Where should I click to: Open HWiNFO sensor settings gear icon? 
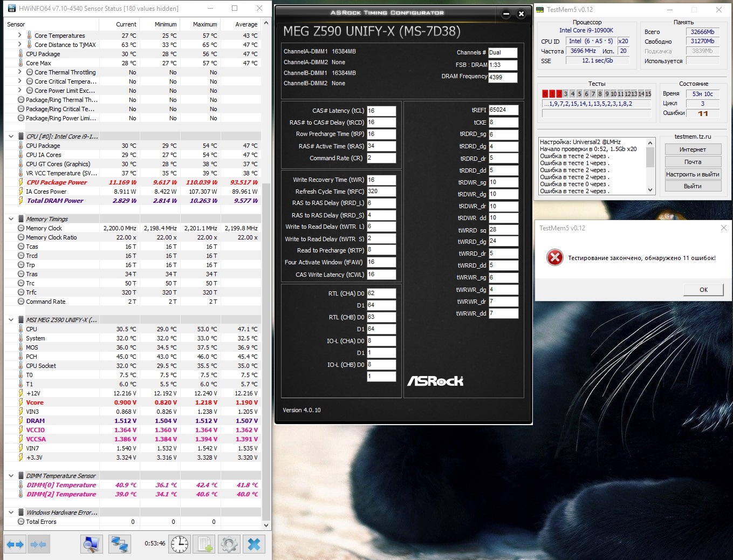coord(229,544)
